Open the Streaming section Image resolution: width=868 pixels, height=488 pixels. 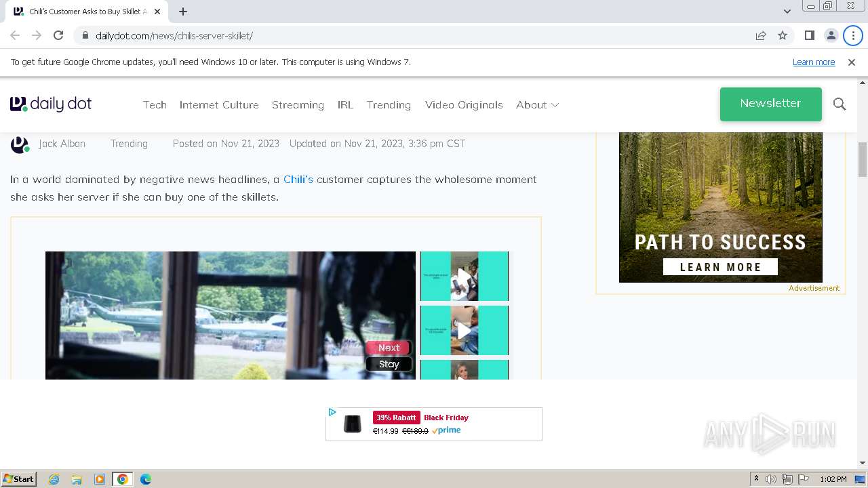coord(298,104)
